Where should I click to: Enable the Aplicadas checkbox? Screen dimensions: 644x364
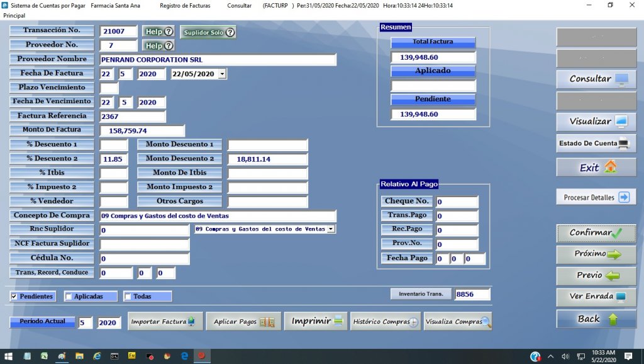[x=69, y=297]
